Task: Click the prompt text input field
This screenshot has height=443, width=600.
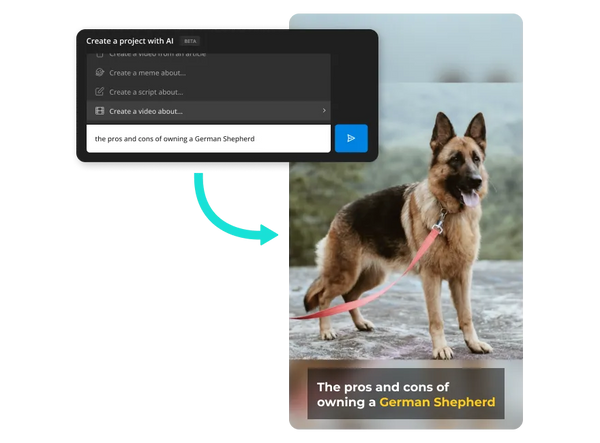Action: click(x=208, y=138)
